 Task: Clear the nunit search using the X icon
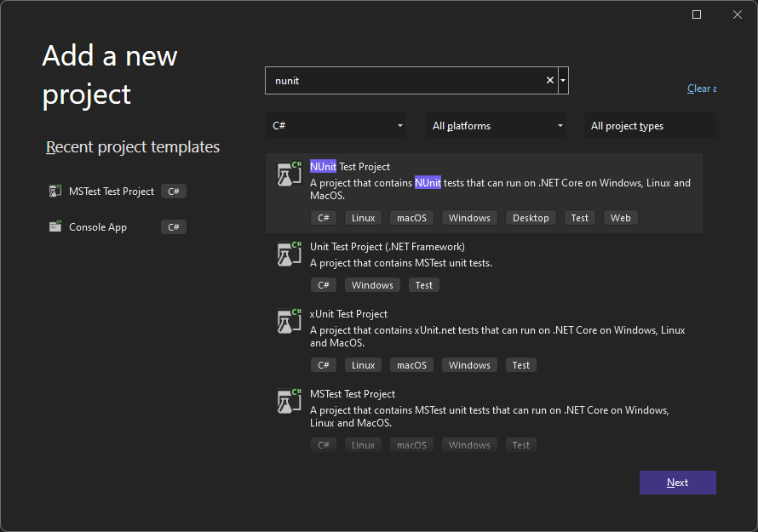point(549,79)
